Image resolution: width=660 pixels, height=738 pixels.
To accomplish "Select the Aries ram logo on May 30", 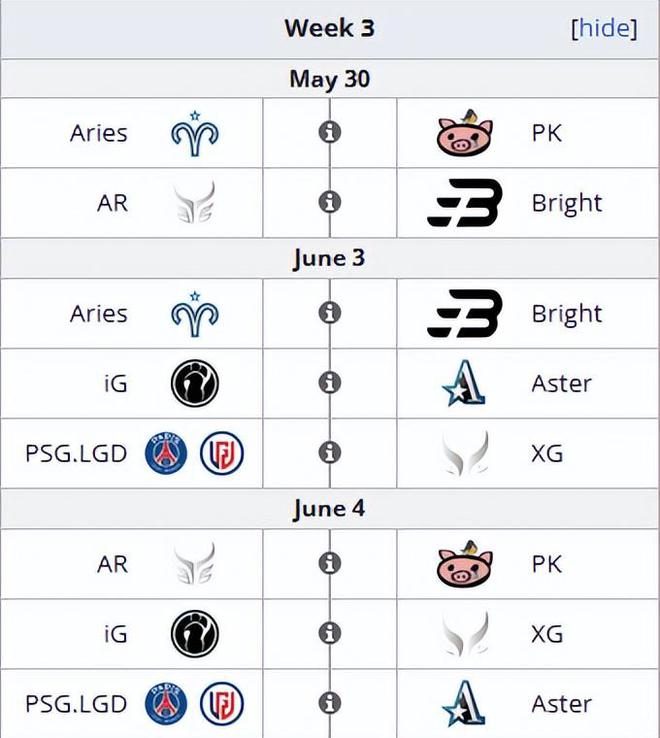I will pyautogui.click(x=195, y=133).
